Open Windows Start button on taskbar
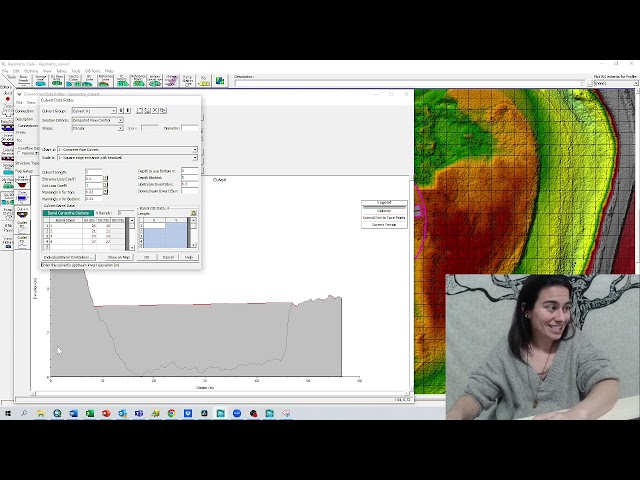This screenshot has width=640, height=480. point(8,413)
